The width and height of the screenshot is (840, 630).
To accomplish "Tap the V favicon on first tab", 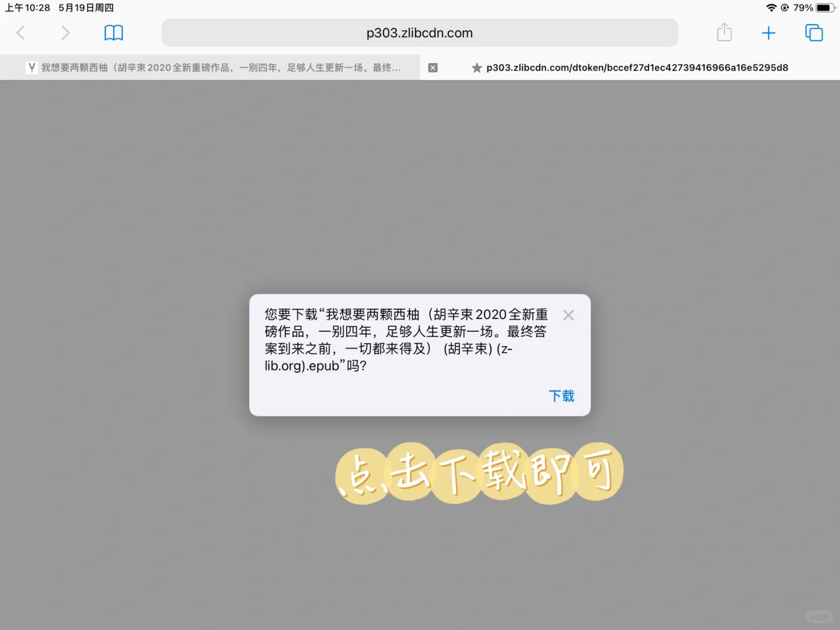I will coord(32,68).
